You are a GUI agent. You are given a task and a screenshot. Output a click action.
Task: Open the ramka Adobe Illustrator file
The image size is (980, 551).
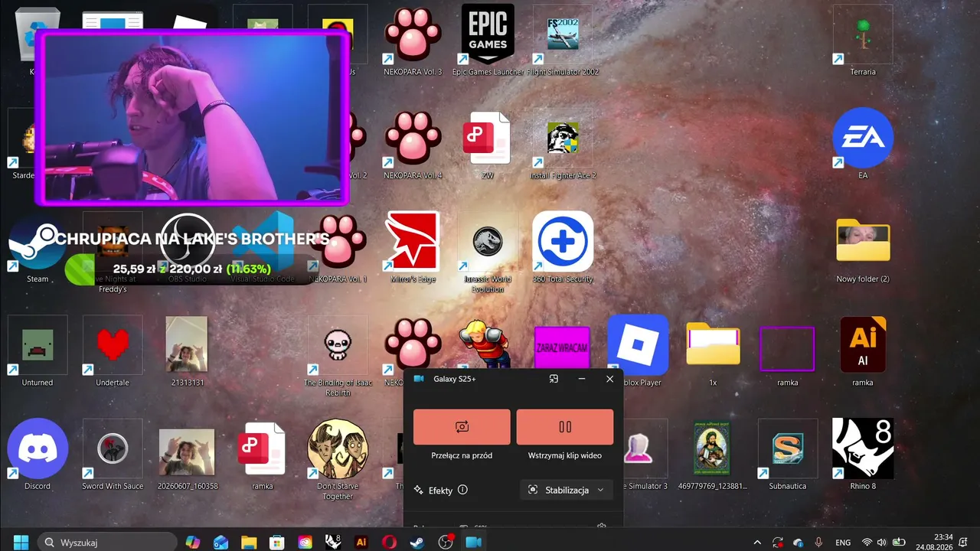pos(863,351)
